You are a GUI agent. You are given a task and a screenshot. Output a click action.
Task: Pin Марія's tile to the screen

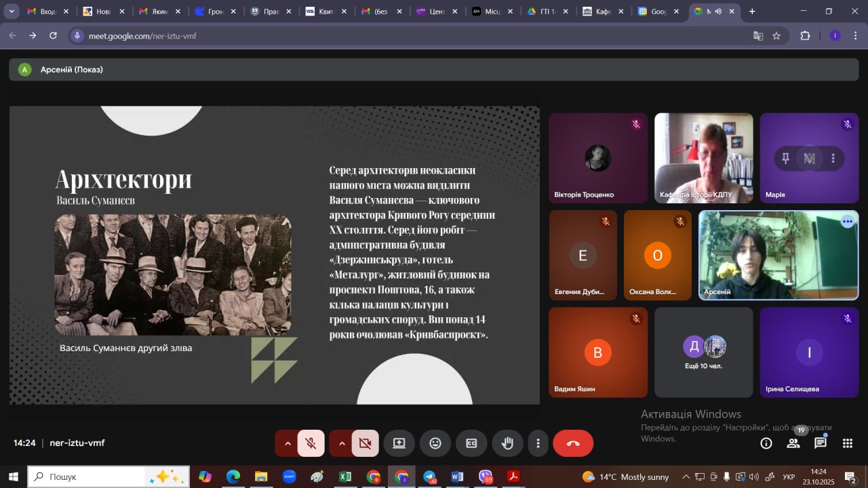point(785,159)
